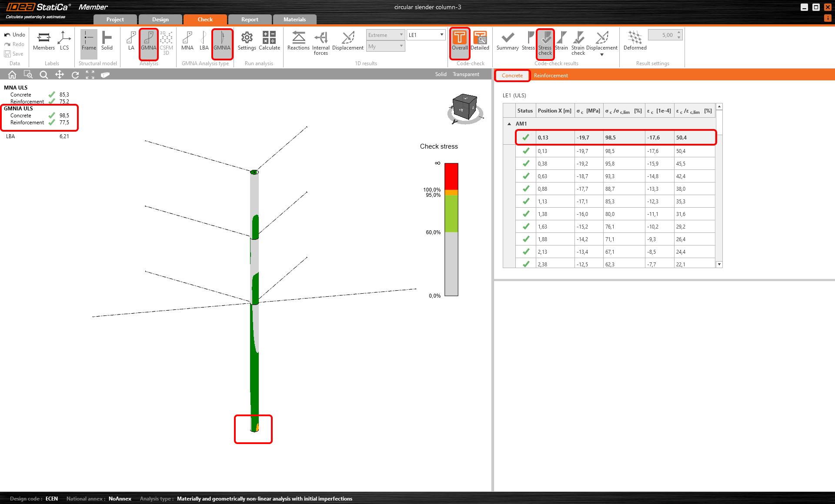Collapse the AM1 group in results table
The height and width of the screenshot is (504, 835).
click(509, 124)
